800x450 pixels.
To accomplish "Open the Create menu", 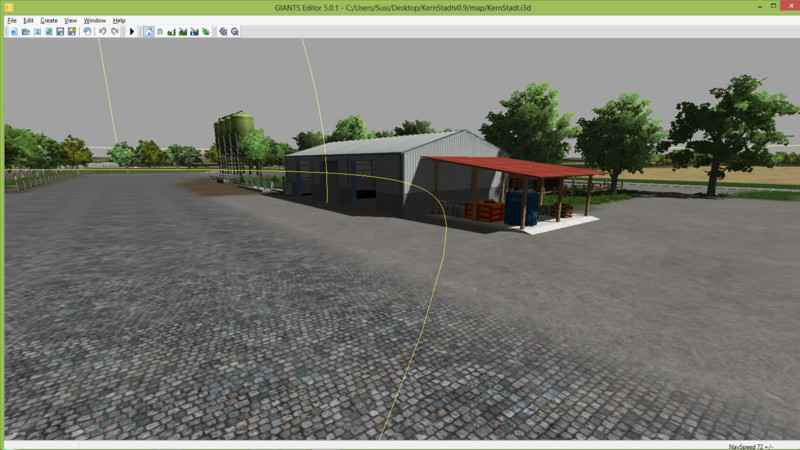I will tap(49, 20).
